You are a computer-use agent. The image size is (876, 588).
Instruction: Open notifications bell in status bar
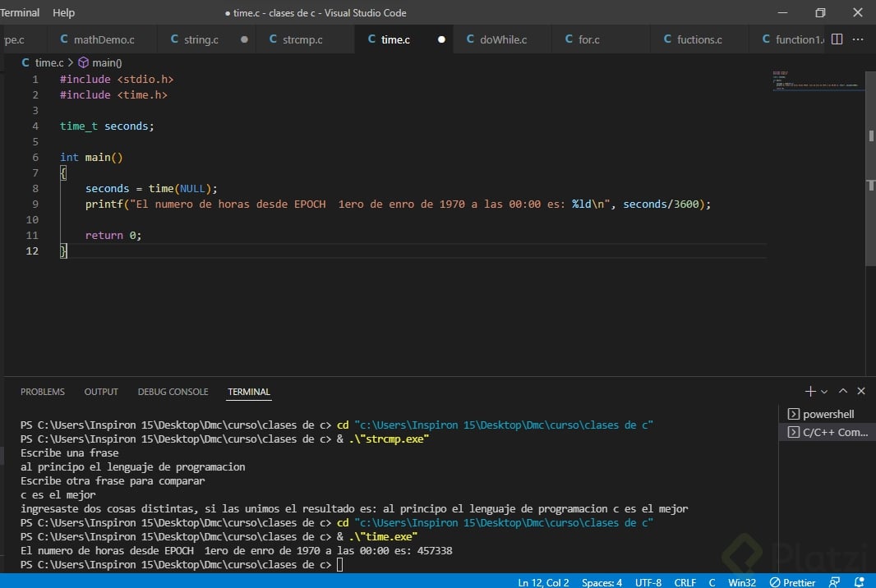point(860,582)
